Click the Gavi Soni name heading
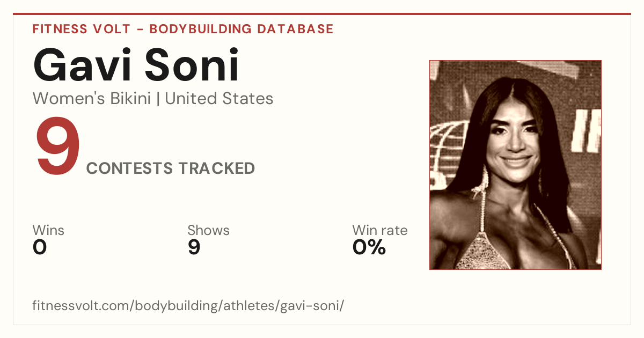644x338 pixels. (x=136, y=65)
